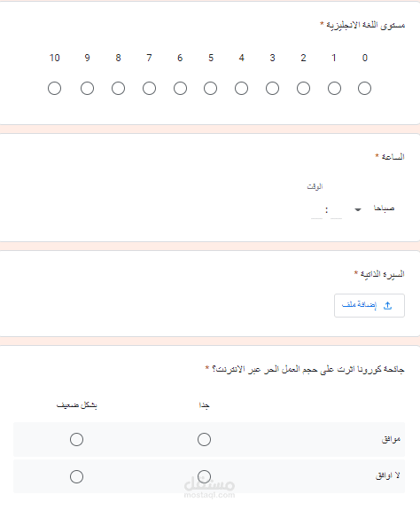Select لا اوافق row under جدا column

click(204, 477)
